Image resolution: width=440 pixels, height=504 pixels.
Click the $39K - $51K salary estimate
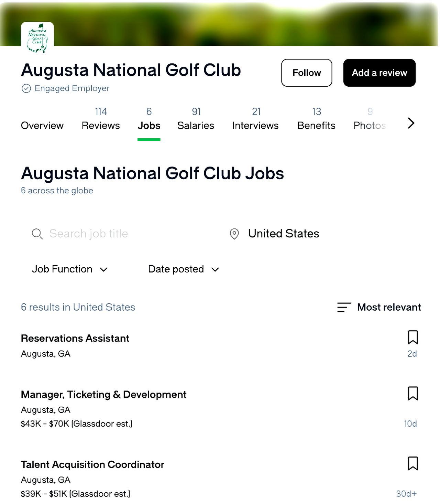pyautogui.click(x=76, y=494)
